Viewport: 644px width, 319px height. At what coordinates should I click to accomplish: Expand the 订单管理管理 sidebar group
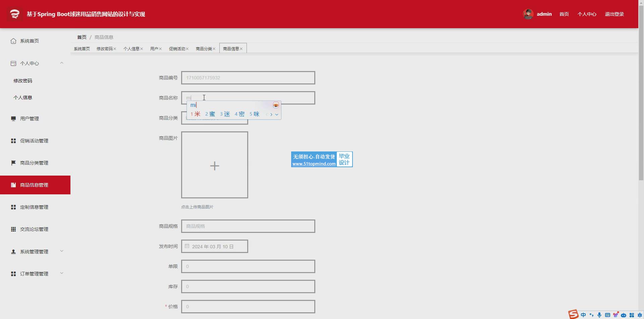[x=62, y=273]
